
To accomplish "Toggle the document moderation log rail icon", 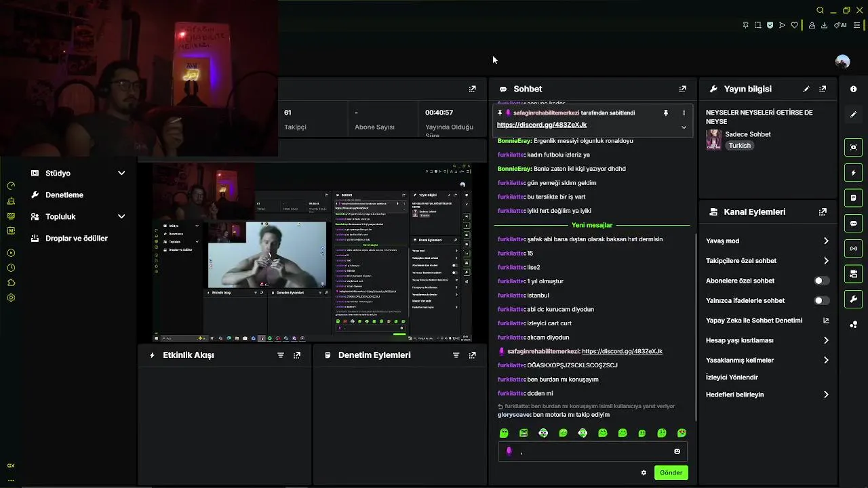I will (853, 198).
